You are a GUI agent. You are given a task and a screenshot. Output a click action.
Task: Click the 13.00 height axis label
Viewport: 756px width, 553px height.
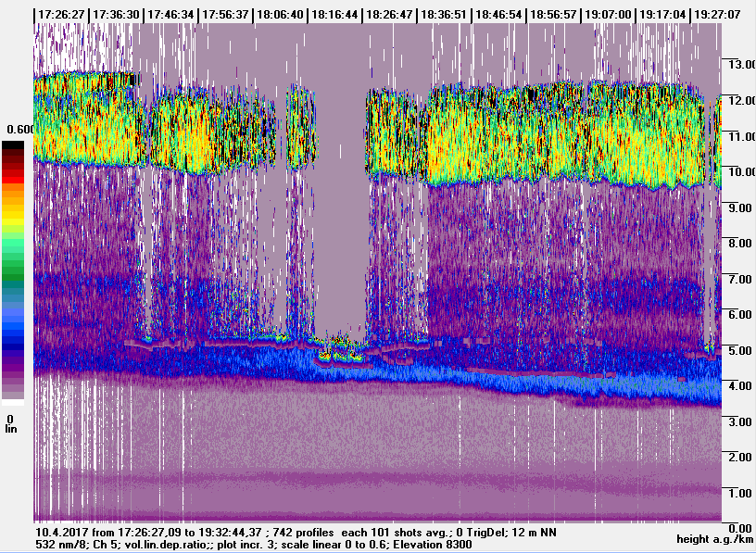click(x=741, y=65)
